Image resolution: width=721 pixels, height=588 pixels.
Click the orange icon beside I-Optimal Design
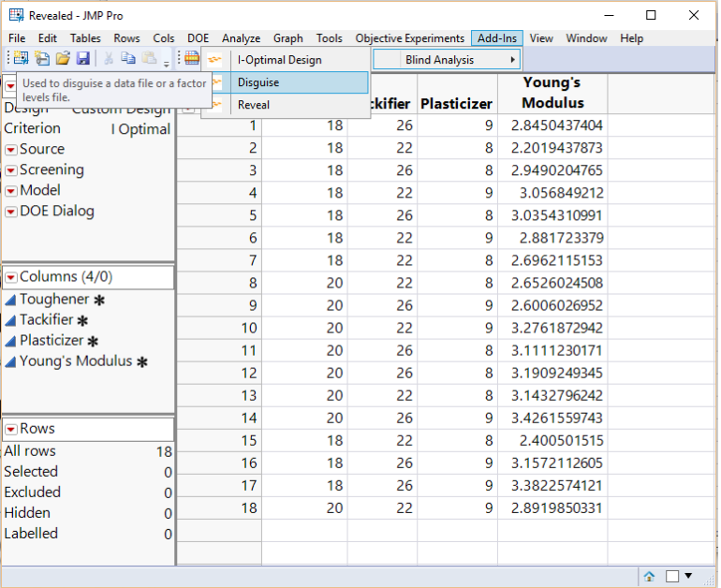[x=214, y=60]
